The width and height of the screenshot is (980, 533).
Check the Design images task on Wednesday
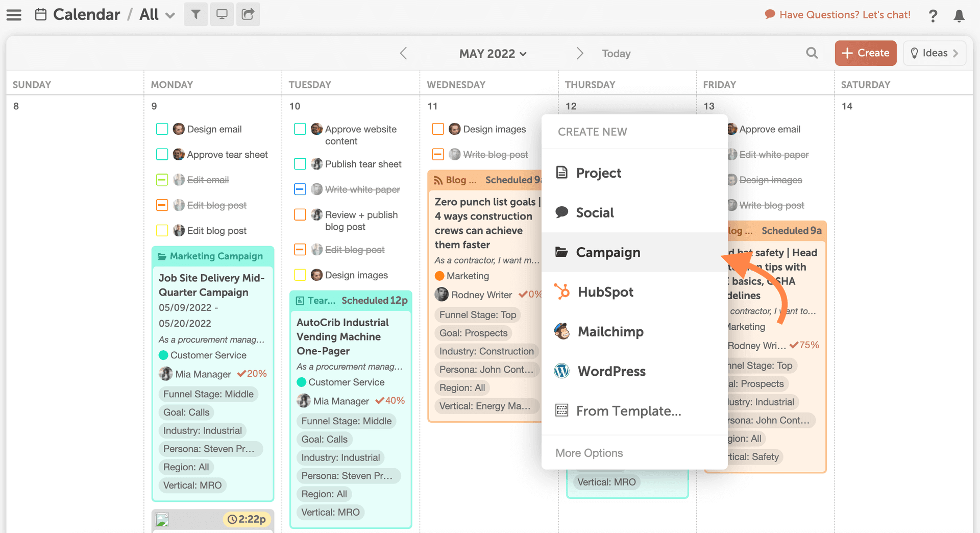437,129
